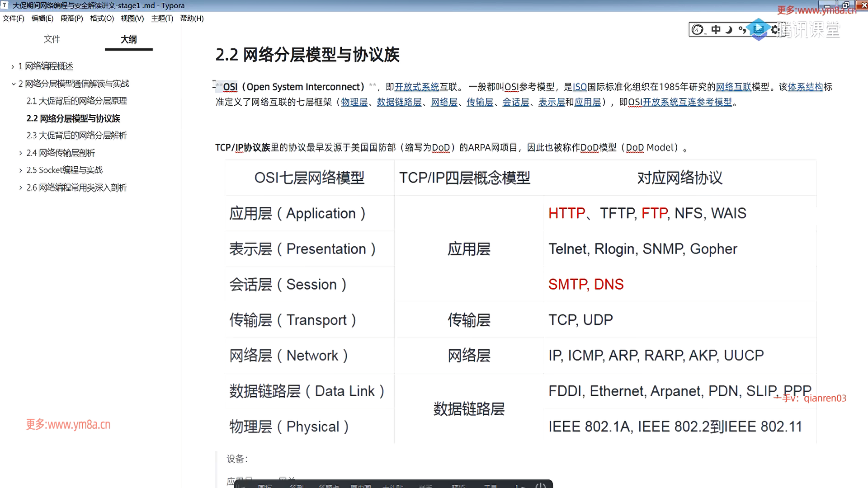Open IME settings gear icon
Screen dimensions: 868x488
[775, 30]
